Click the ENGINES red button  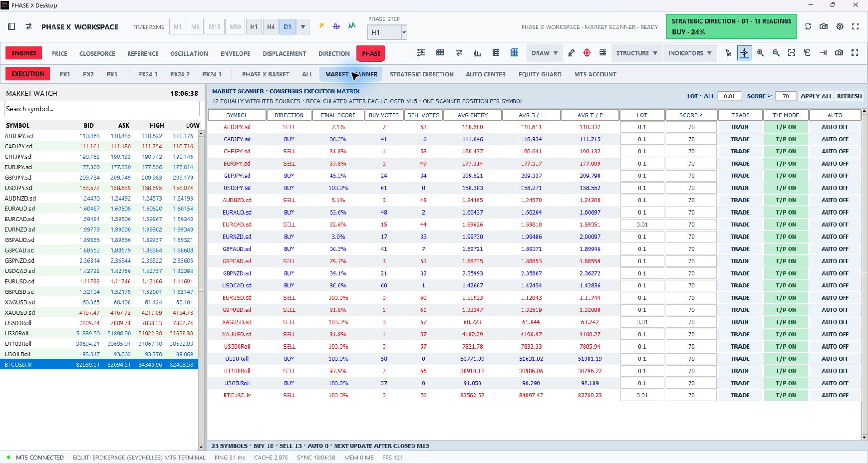coord(24,53)
